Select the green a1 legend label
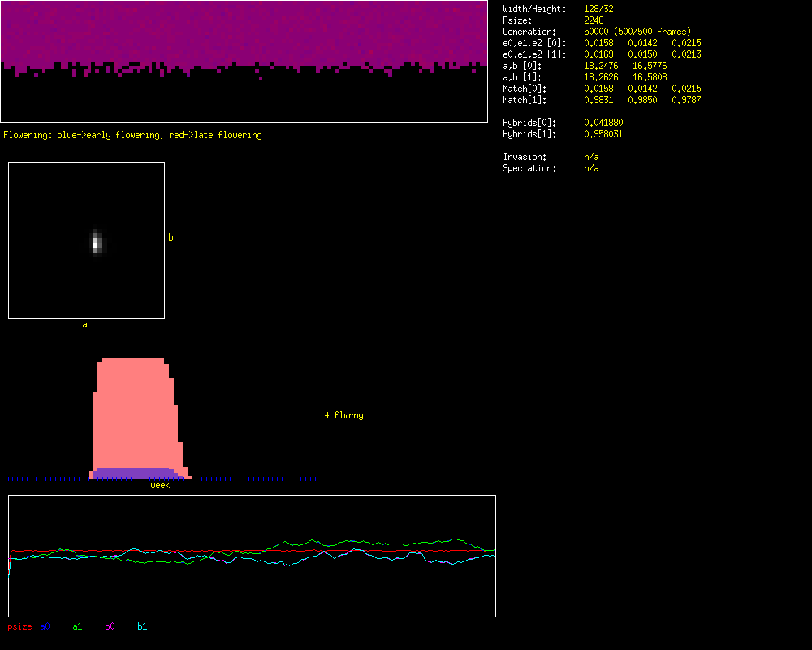Viewport: 812px width, 650px height. click(x=77, y=626)
